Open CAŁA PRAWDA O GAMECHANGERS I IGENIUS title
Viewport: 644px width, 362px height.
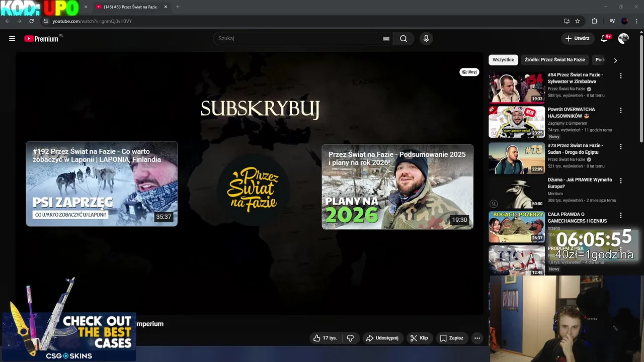(577, 218)
